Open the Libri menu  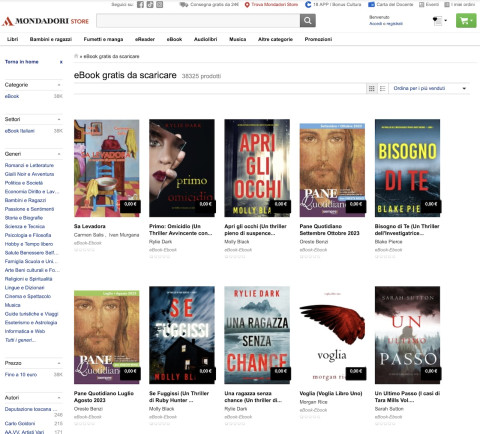[x=13, y=39]
